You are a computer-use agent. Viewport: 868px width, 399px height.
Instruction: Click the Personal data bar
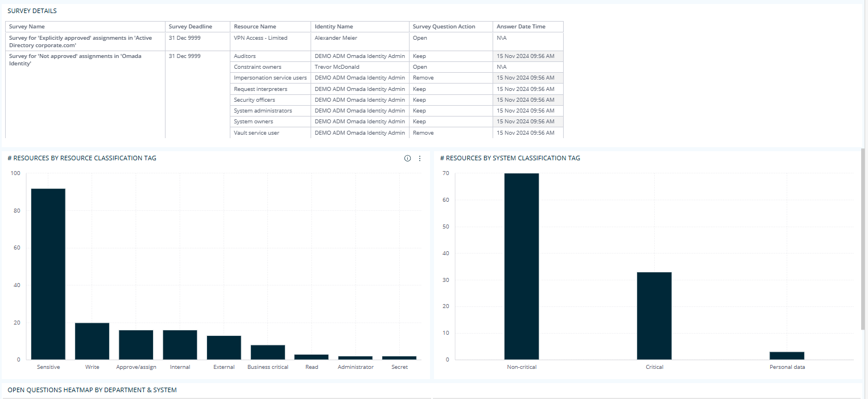787,355
